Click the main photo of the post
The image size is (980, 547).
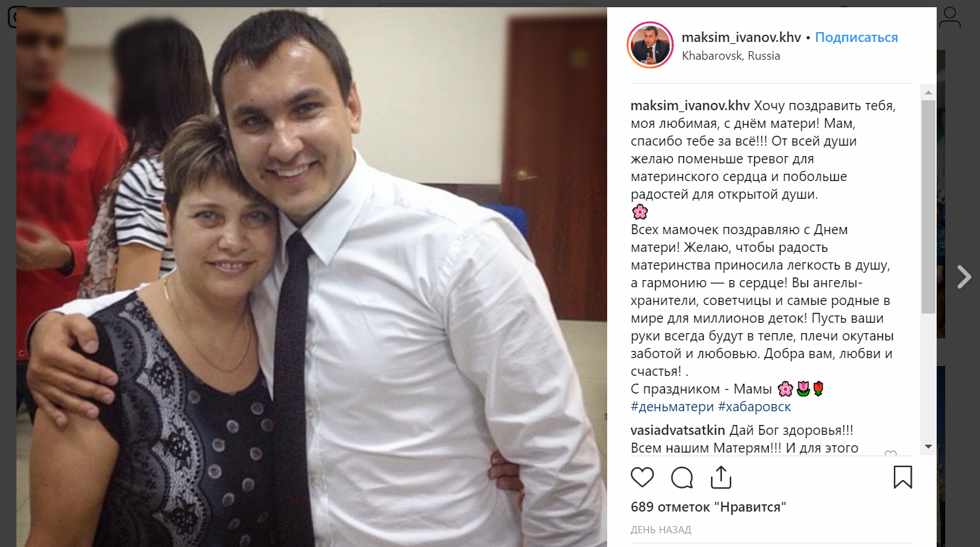tap(312, 277)
